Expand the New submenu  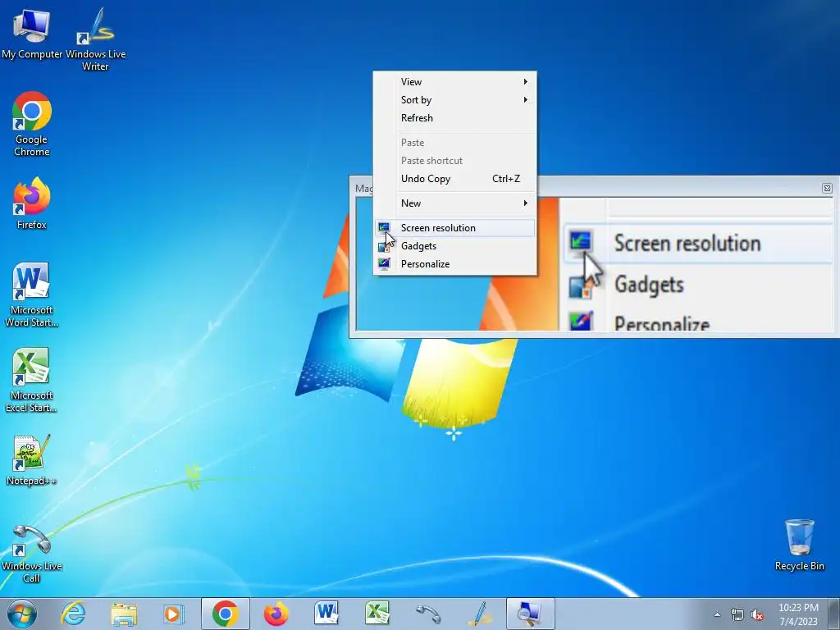[454, 203]
